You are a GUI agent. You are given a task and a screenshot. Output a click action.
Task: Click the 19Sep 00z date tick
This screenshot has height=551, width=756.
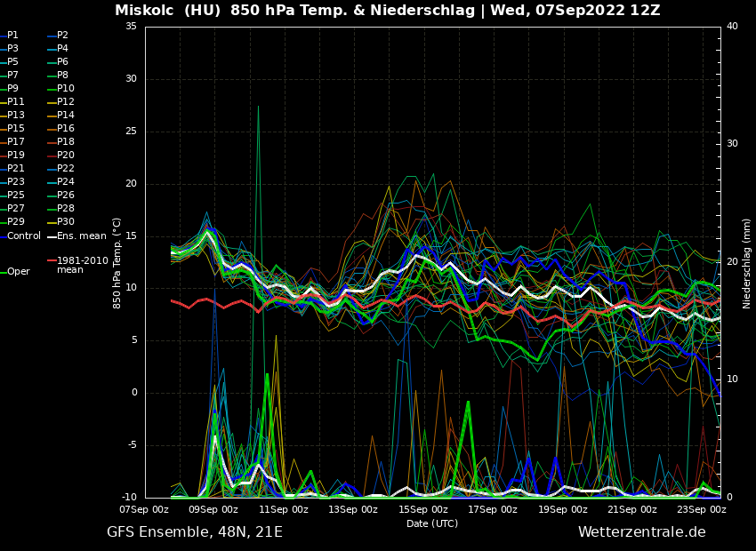(563, 510)
